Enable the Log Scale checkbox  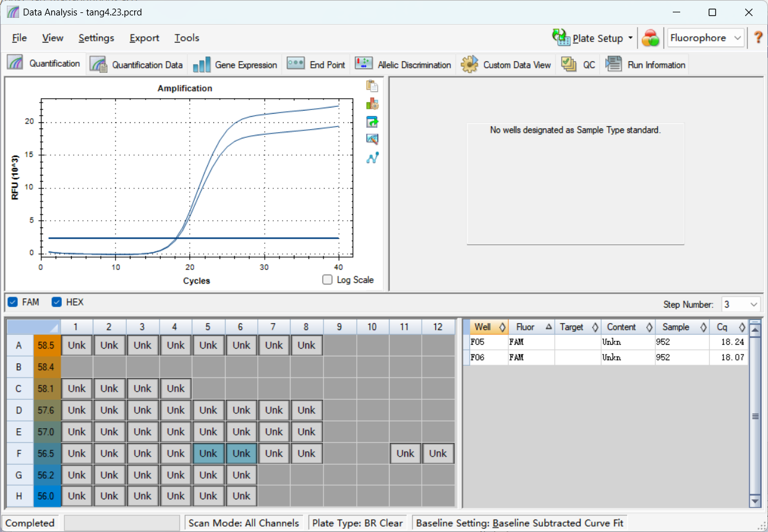pyautogui.click(x=328, y=280)
